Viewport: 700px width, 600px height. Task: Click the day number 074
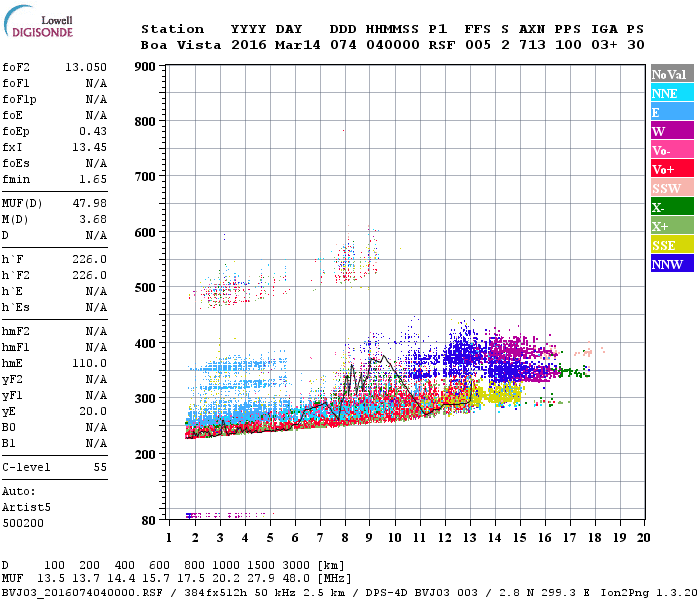(343, 45)
